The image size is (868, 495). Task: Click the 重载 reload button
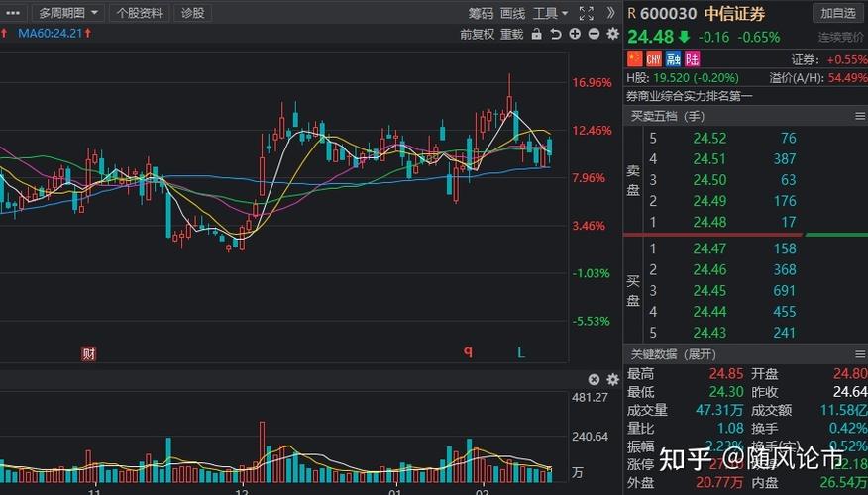point(511,35)
